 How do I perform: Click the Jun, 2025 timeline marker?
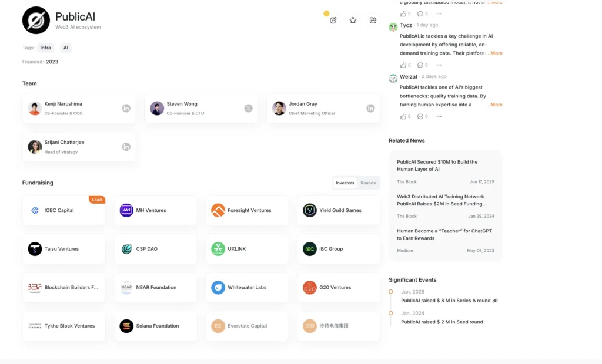point(391,292)
